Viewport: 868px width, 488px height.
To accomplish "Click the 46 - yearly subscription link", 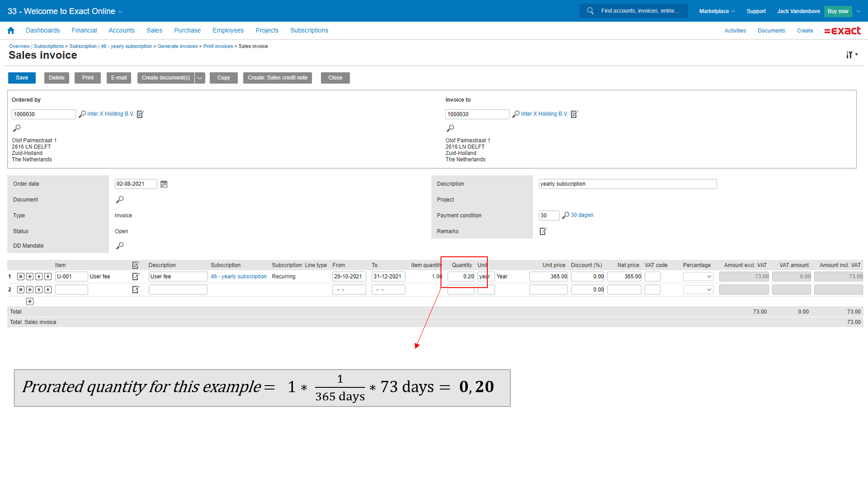I will click(238, 277).
